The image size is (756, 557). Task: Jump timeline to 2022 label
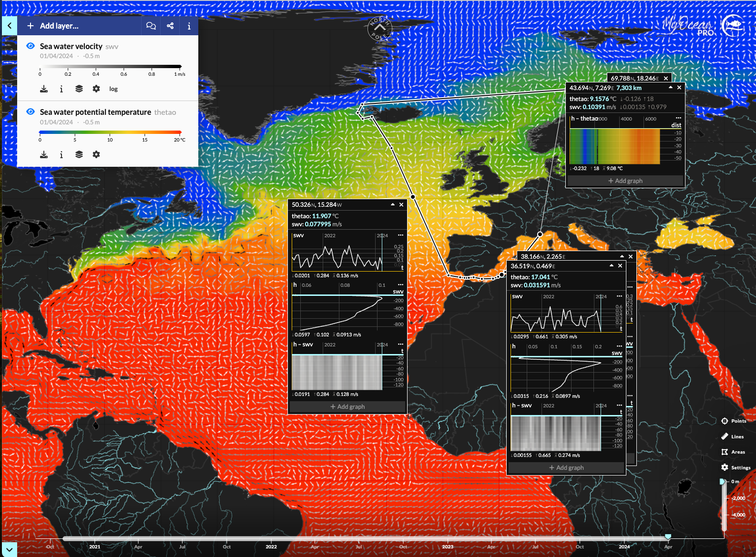pyautogui.click(x=271, y=547)
